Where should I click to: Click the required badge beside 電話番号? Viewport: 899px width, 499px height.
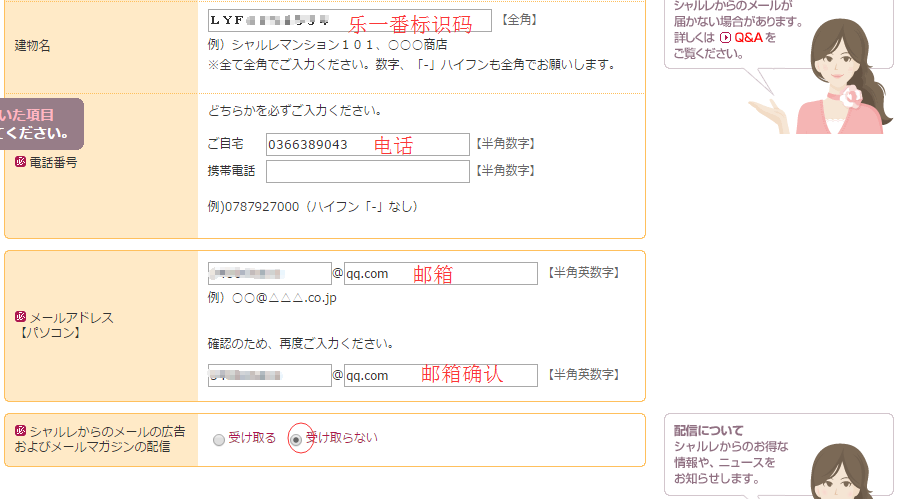(x=20, y=161)
